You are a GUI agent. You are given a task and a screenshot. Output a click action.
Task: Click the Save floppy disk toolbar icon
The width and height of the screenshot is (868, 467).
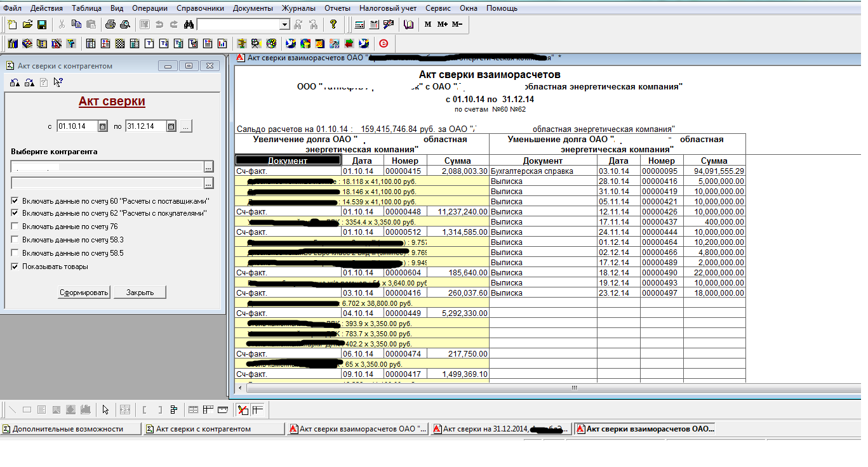pyautogui.click(x=42, y=25)
